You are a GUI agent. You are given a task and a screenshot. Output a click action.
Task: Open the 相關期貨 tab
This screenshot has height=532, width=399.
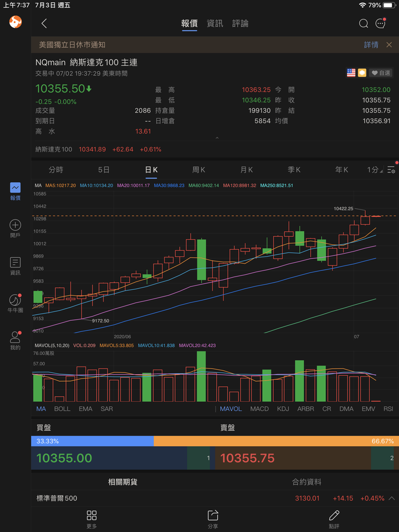122,482
